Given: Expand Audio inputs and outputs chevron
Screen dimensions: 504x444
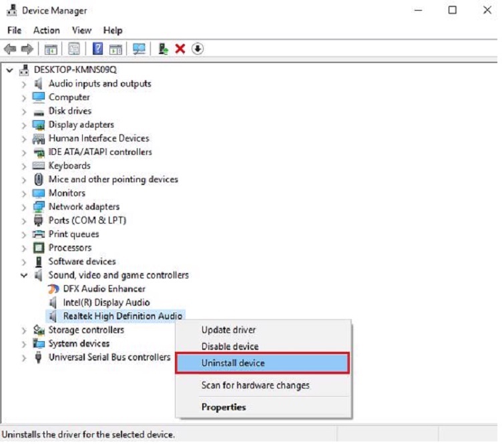Looking at the screenshot, I should (x=24, y=85).
